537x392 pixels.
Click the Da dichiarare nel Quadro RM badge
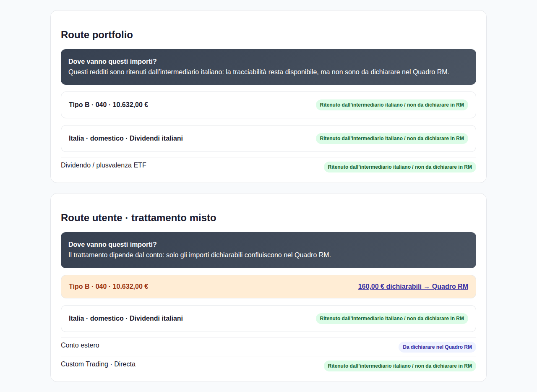point(437,347)
